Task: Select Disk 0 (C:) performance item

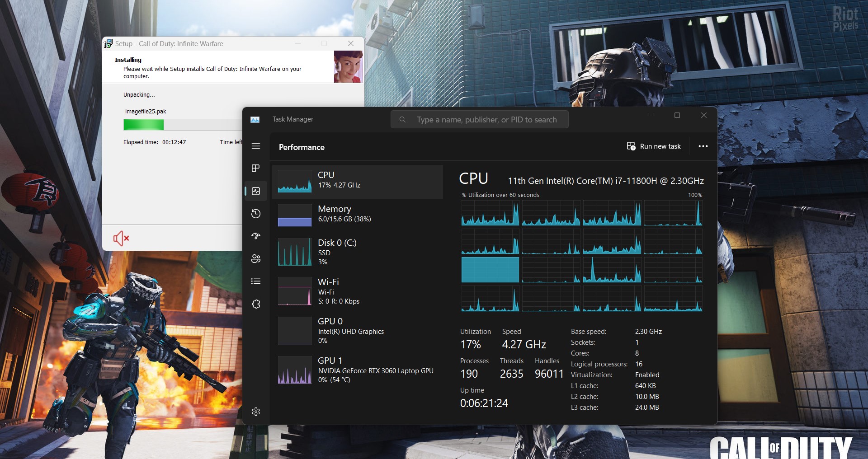Action: [x=357, y=252]
